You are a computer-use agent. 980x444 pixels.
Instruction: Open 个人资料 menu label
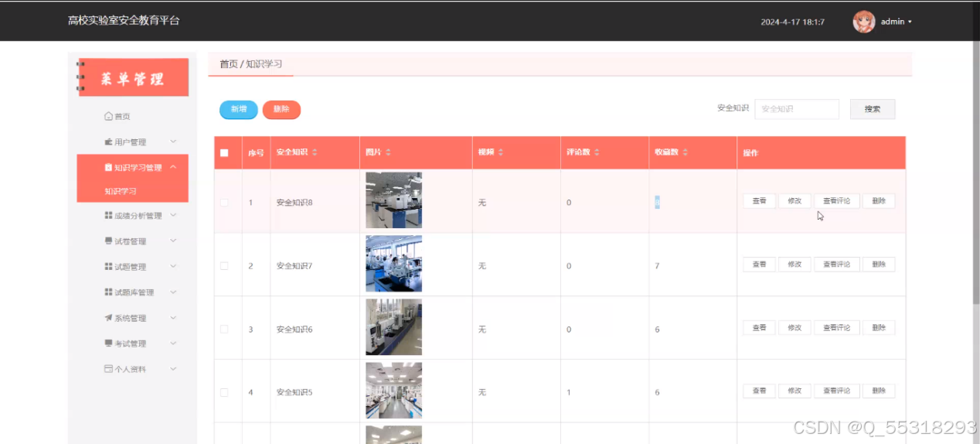[130, 369]
